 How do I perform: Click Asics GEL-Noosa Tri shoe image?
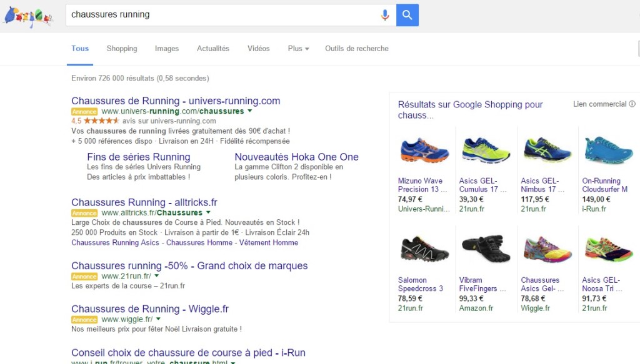(x=609, y=248)
